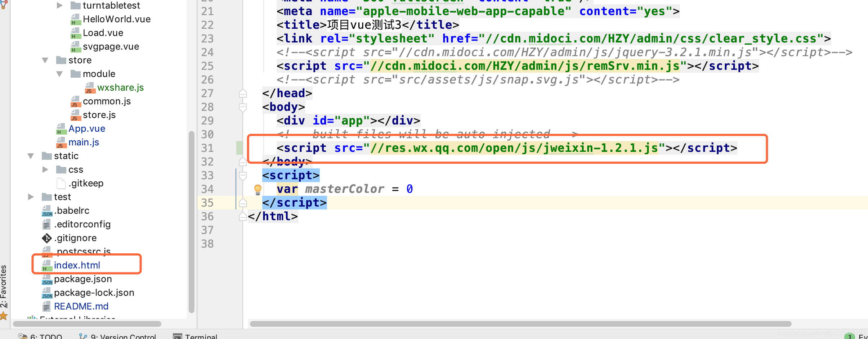Expand the test folder arrow
This screenshot has height=339, width=868.
pos(31,197)
